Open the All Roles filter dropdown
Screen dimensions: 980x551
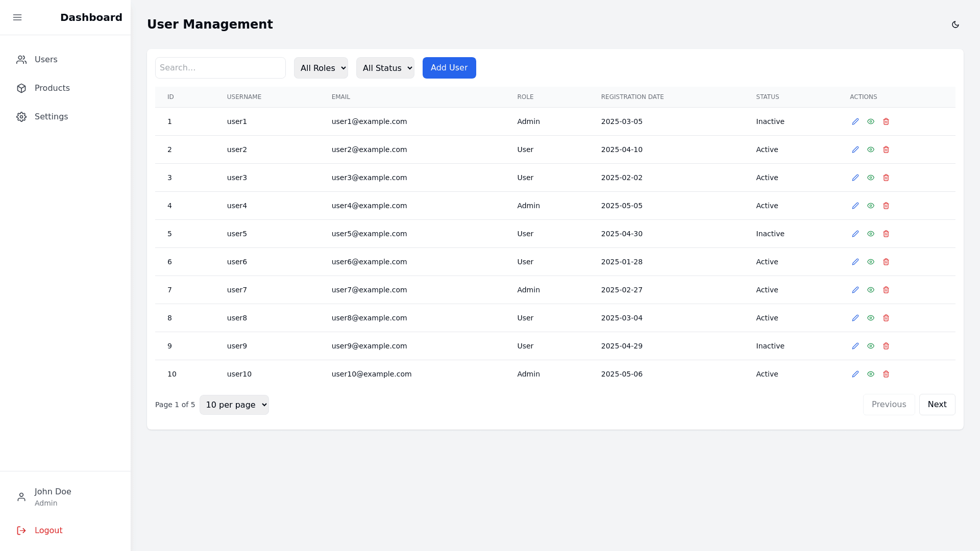(x=321, y=68)
